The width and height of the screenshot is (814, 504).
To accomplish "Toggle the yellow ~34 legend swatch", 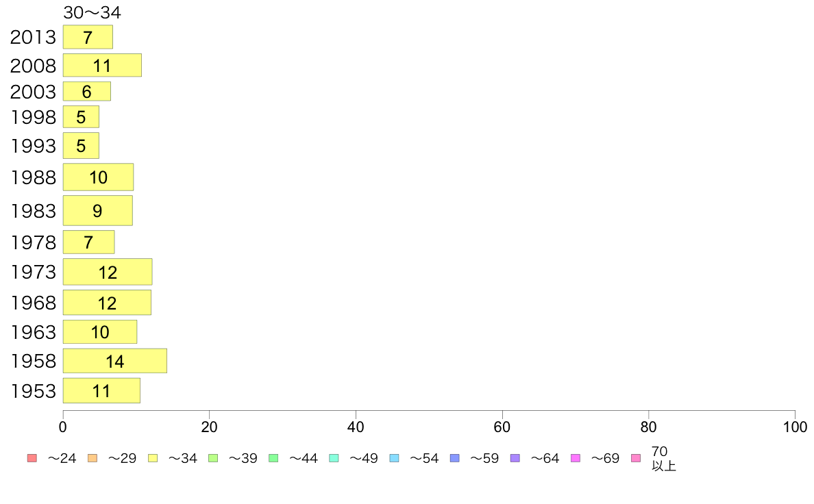I will [x=153, y=458].
